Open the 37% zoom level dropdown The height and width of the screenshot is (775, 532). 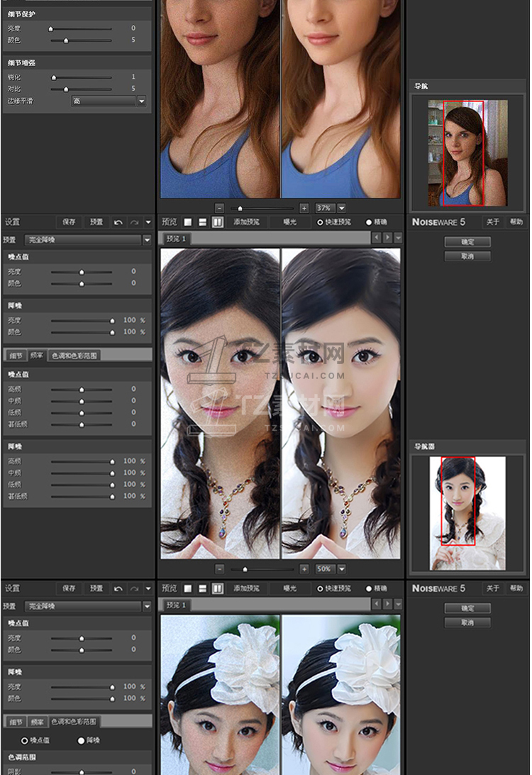(341, 208)
